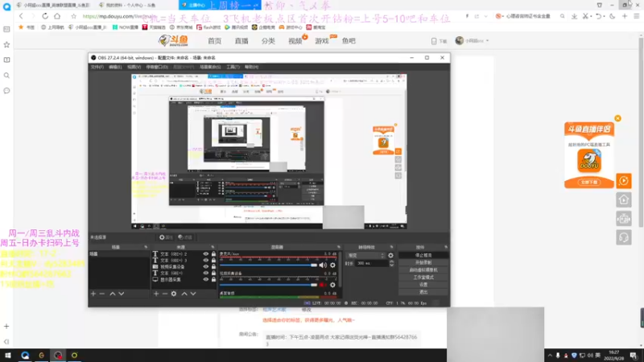Viewport: 644px width, 362px height.
Task: Open OBS 文件(F) menu
Action: pyautogui.click(x=97, y=67)
